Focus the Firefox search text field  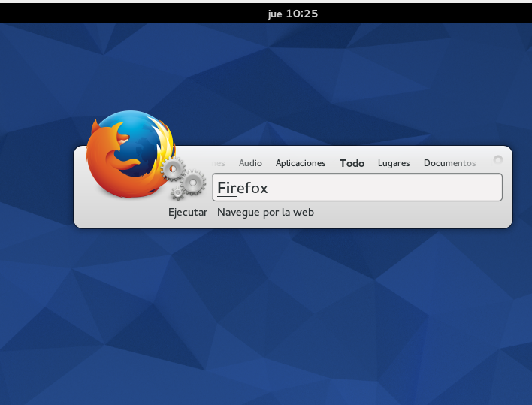click(x=357, y=187)
